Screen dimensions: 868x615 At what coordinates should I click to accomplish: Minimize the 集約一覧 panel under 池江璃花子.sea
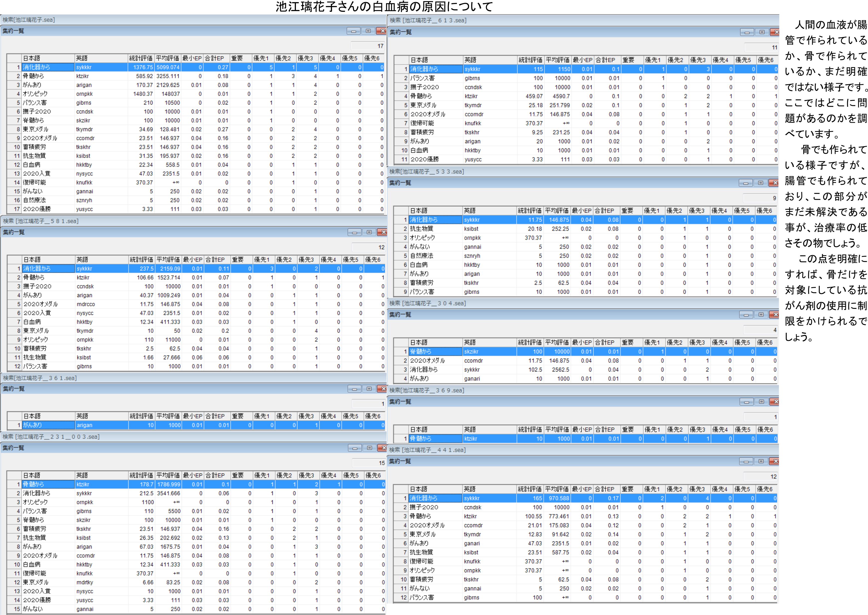(353, 31)
